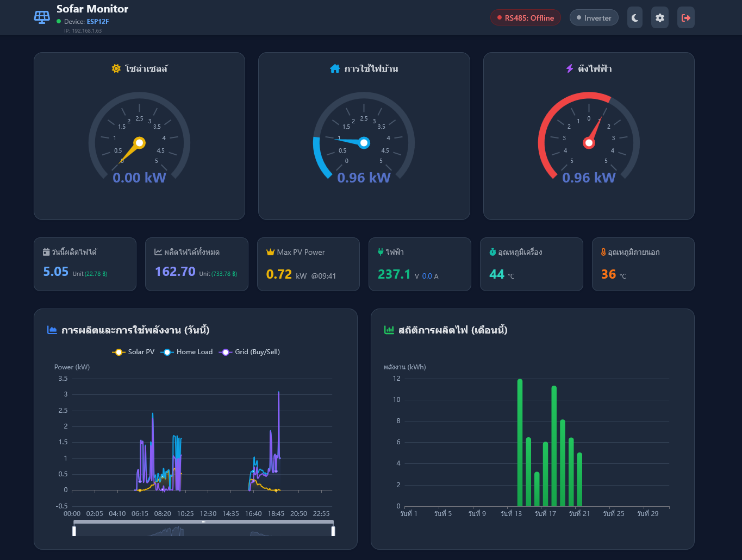Open settings gear icon
Screen dimensions: 742x560
(x=660, y=18)
